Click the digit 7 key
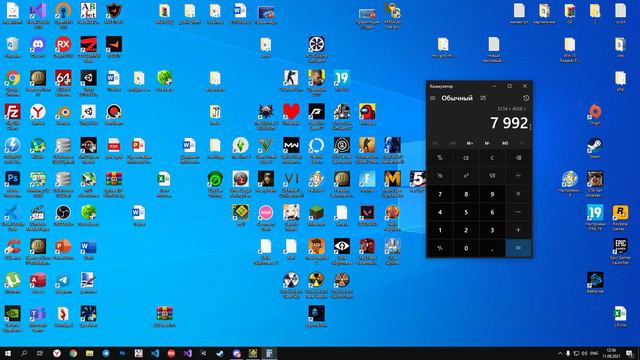This screenshot has width=640, height=360. (440, 194)
